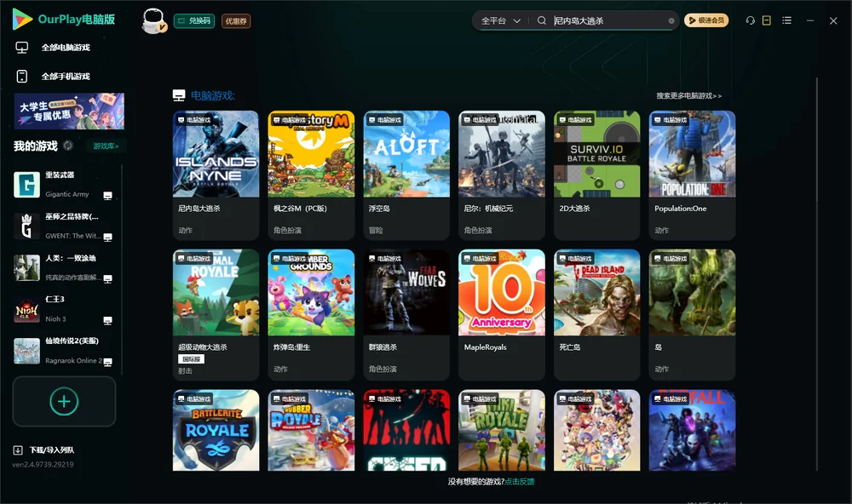Open the Population:One game card
852x504 pixels.
pyautogui.click(x=692, y=175)
